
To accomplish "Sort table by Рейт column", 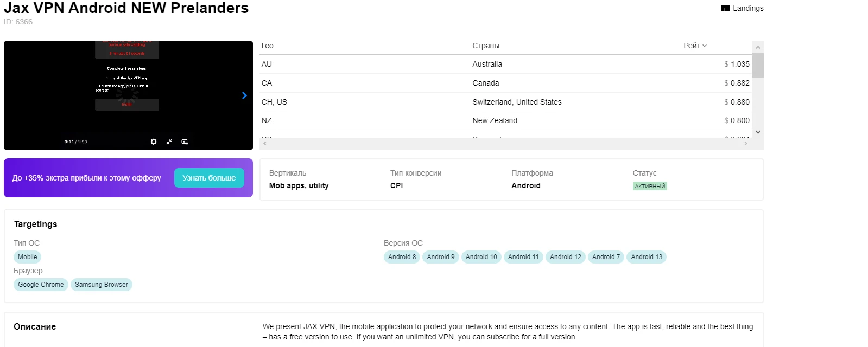I will [x=695, y=46].
